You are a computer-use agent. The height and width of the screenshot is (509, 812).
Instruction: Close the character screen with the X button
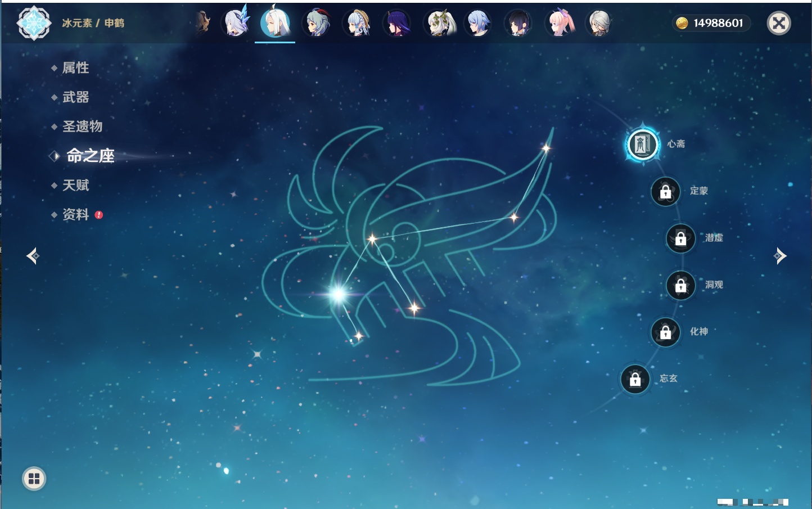[779, 23]
